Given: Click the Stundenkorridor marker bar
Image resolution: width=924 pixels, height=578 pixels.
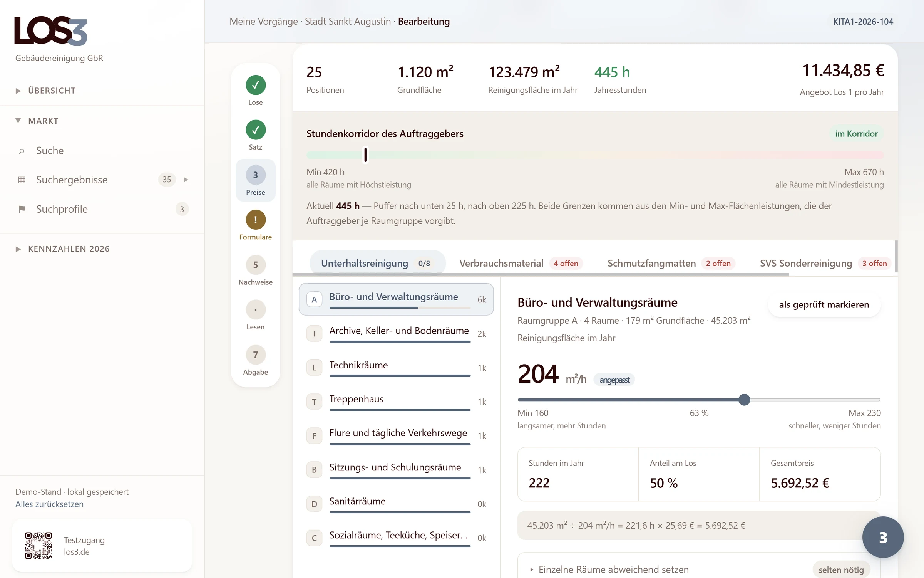Looking at the screenshot, I should coord(365,155).
